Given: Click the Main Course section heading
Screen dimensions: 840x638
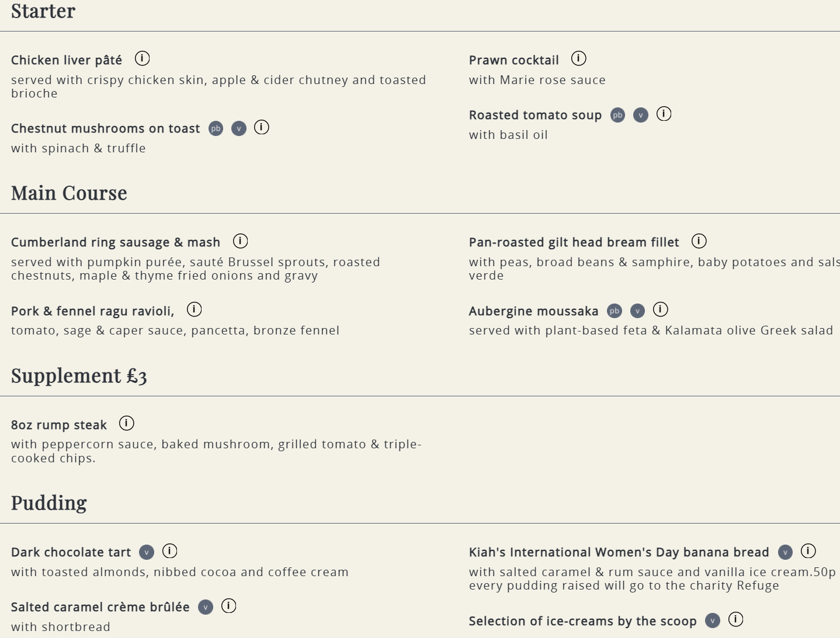Looking at the screenshot, I should [69, 193].
